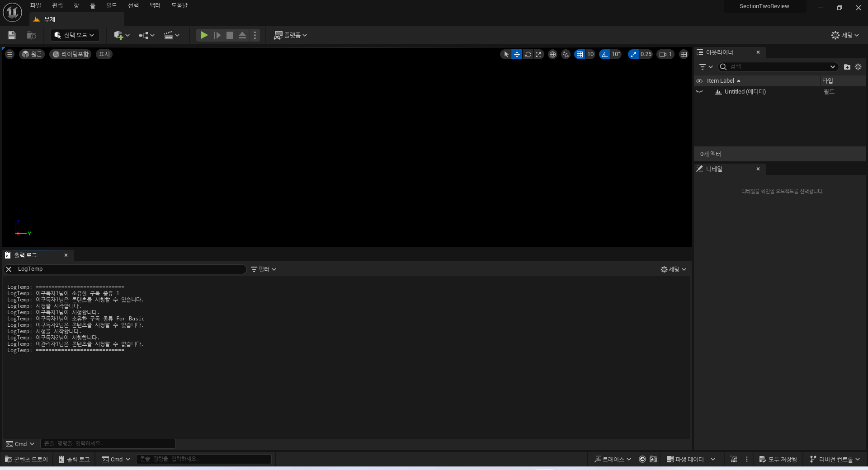Toggle the outliner visibility eye column header
Viewport: 868px width, 470px height.
699,81
